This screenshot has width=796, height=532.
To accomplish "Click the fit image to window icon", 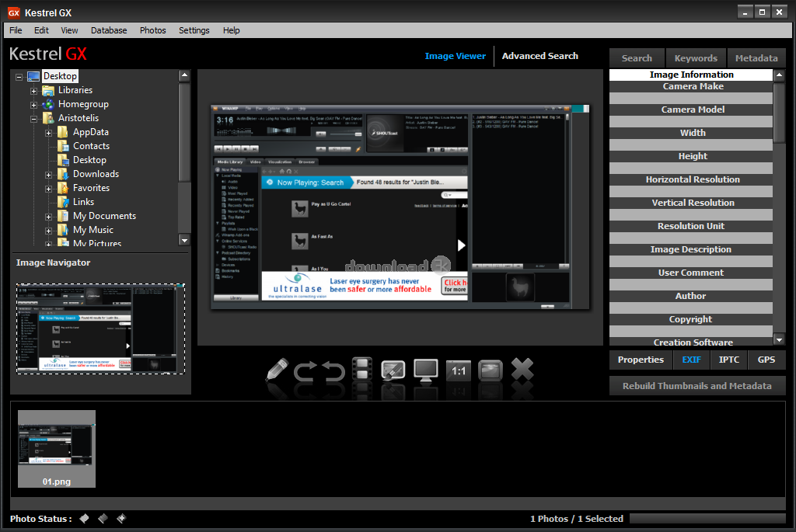I will click(x=490, y=370).
